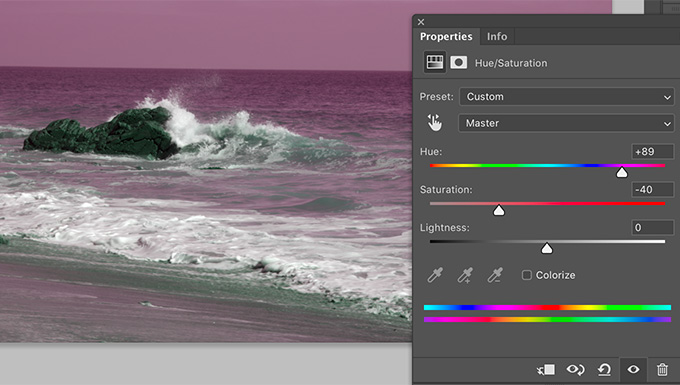Image resolution: width=680 pixels, height=385 pixels.
Task: Select the Properties tab
Action: 446,36
